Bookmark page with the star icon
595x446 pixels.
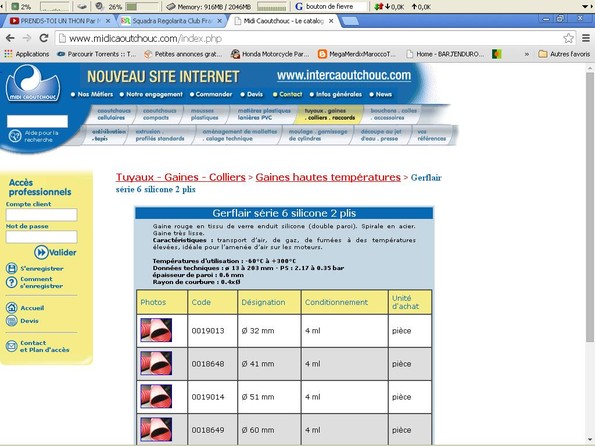point(568,38)
